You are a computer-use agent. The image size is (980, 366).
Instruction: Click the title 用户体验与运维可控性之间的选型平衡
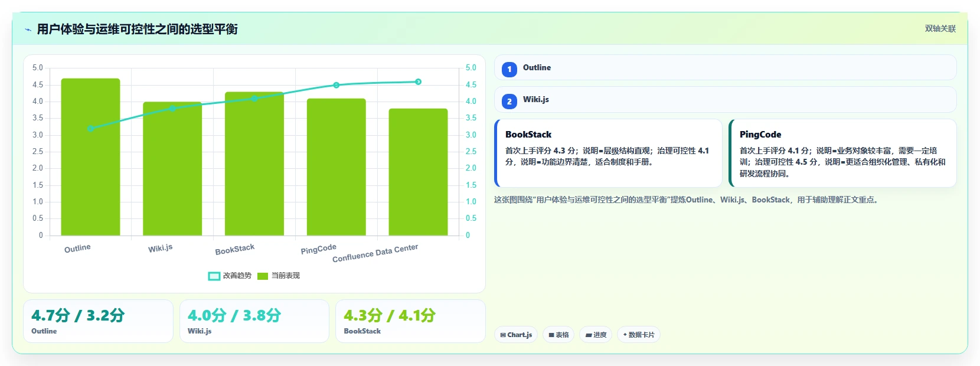137,29
